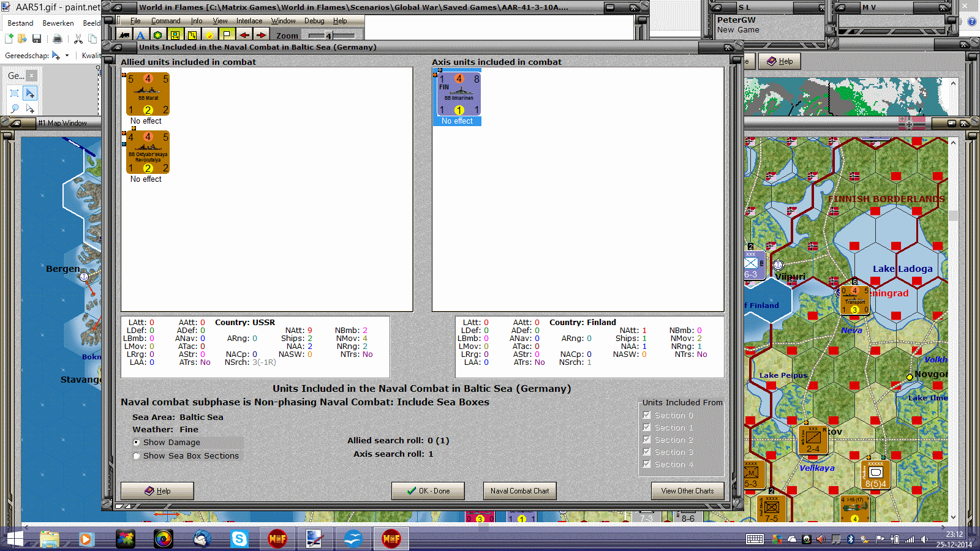Screen dimensions: 980x551
Task: Click the View Other Charts button
Action: (687, 491)
